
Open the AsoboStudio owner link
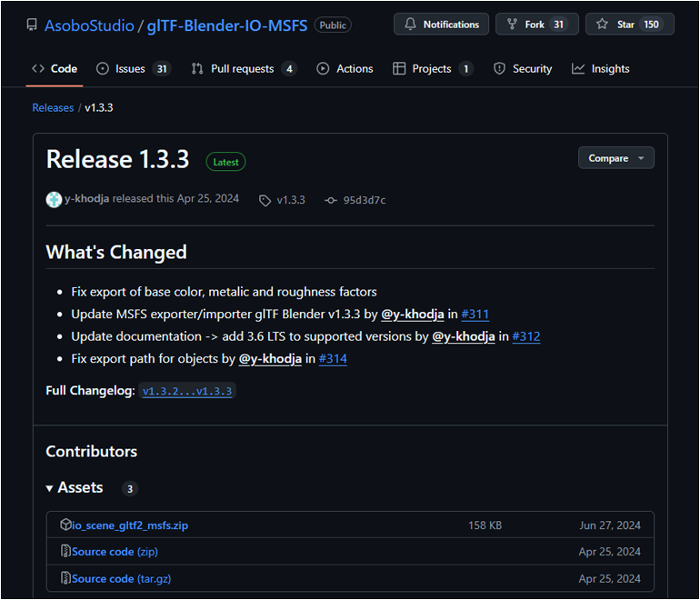[x=89, y=25]
